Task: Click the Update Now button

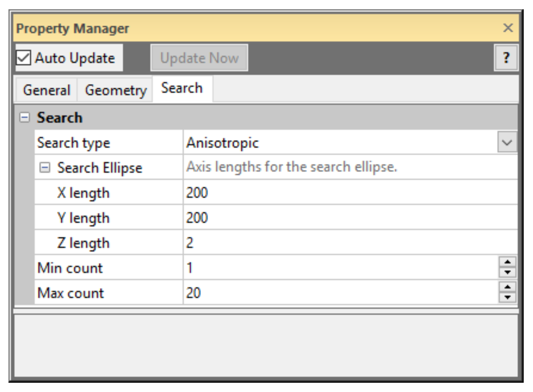Action: click(199, 58)
